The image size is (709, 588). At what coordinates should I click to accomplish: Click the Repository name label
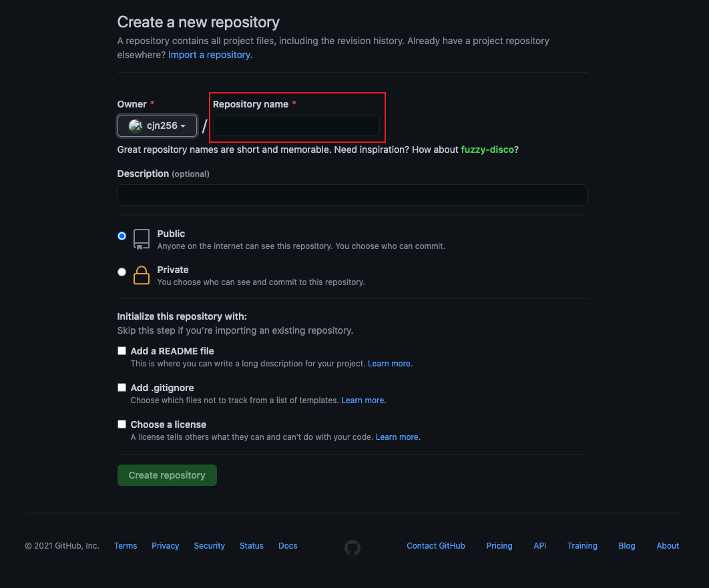point(250,104)
